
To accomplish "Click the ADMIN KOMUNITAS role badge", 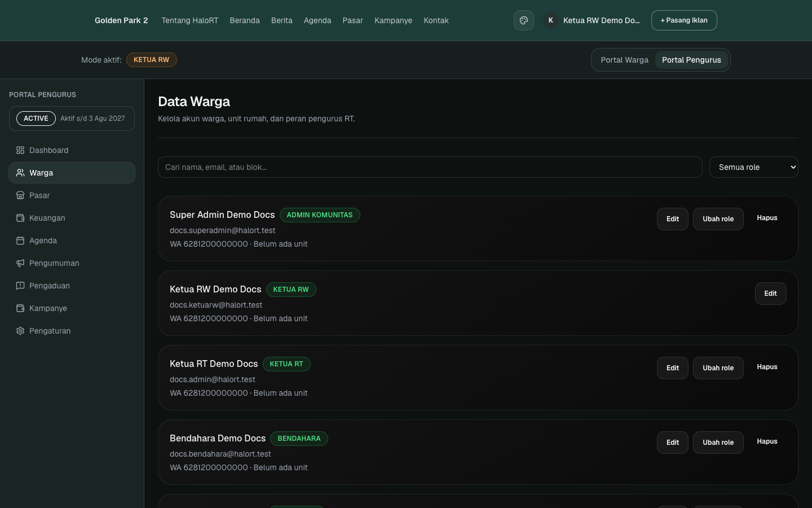I will coord(320,215).
